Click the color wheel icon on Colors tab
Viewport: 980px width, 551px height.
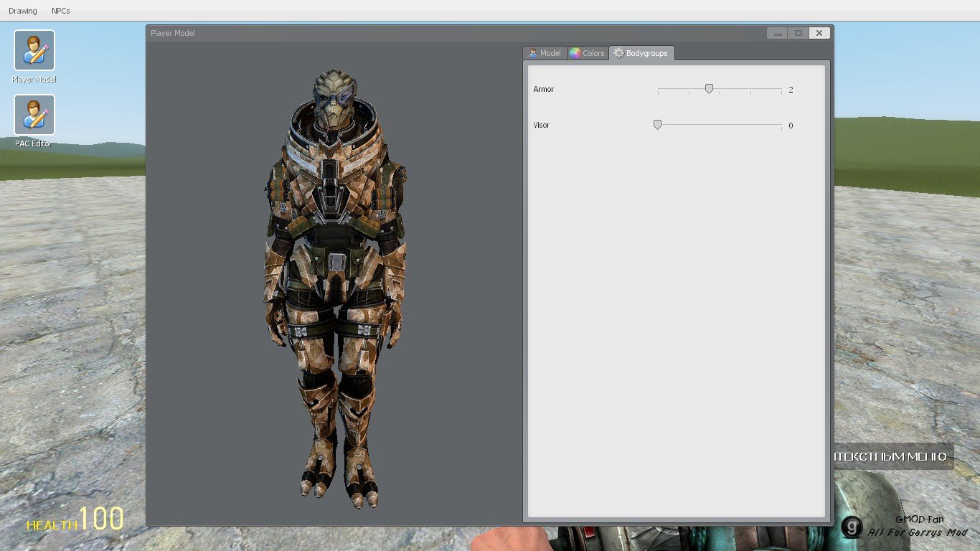575,54
